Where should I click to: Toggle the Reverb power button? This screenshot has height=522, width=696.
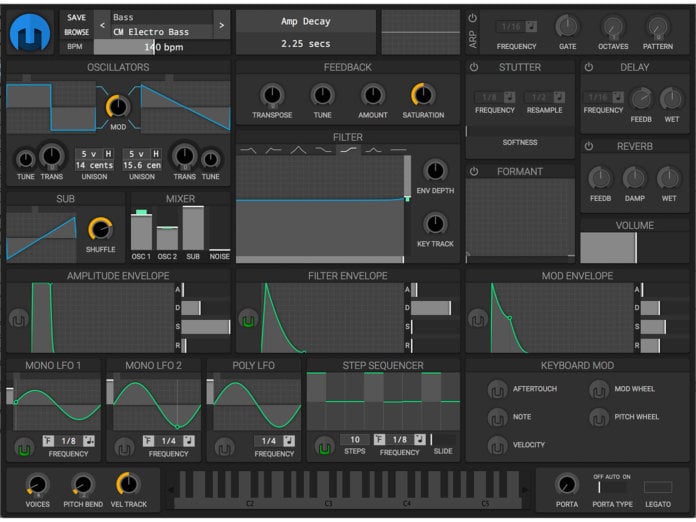(x=589, y=146)
